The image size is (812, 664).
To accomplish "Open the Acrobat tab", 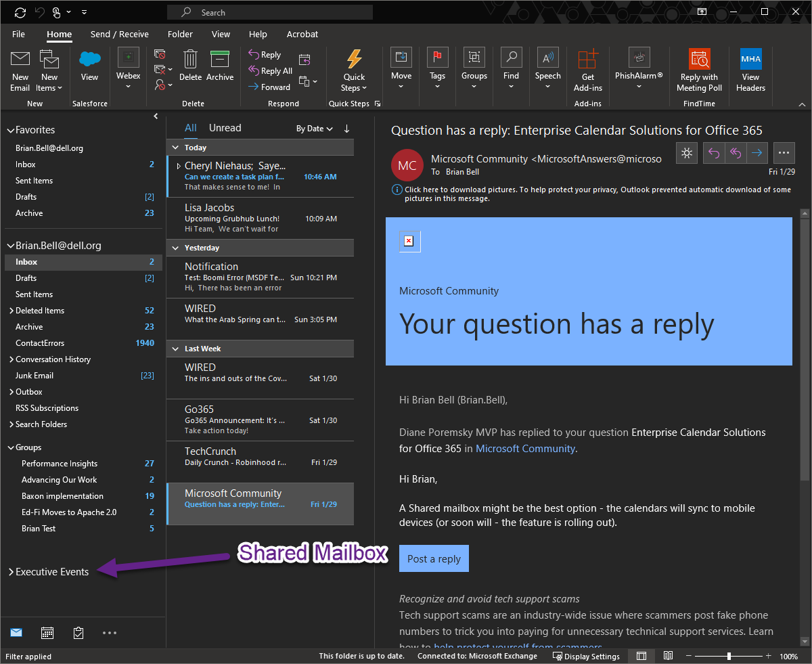I will click(x=302, y=34).
